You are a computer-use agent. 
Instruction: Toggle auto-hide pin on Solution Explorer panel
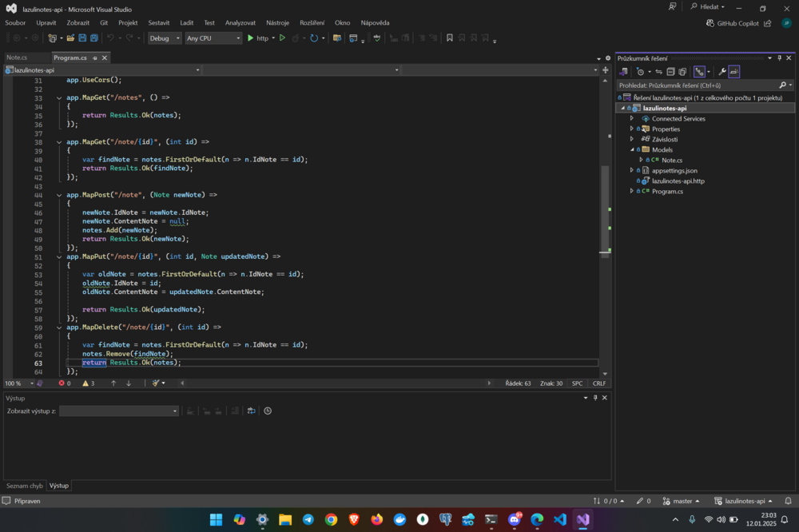779,58
